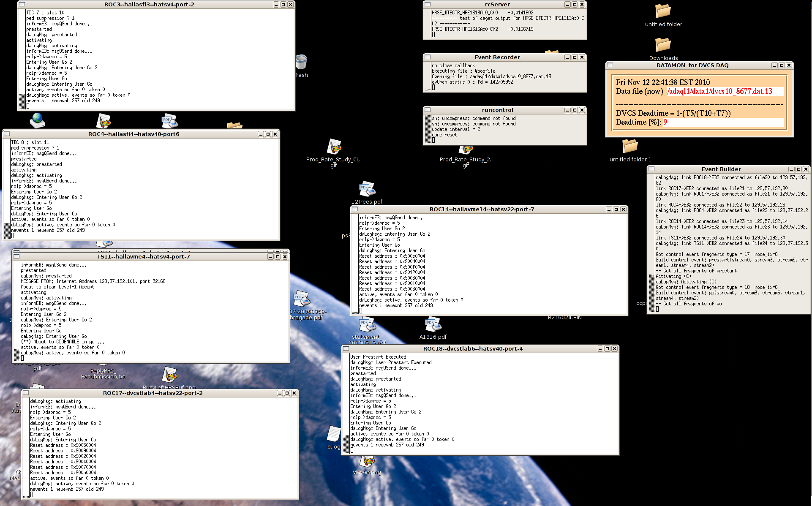Screen dimensions: 812x506
Task: Open the statement PDF file icon
Action: point(367,324)
